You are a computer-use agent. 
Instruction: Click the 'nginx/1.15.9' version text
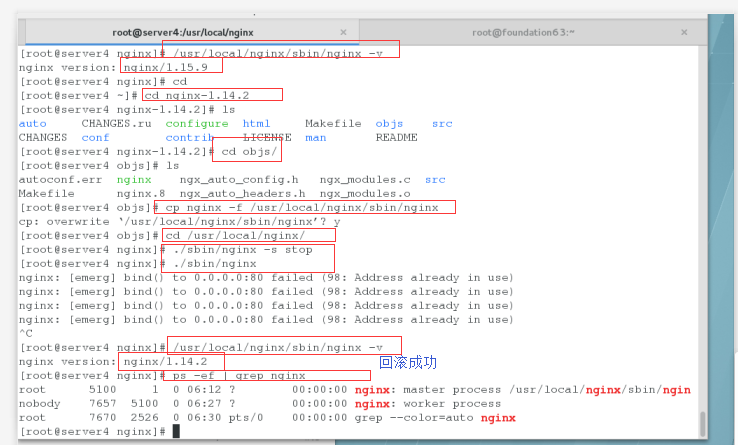(x=165, y=67)
